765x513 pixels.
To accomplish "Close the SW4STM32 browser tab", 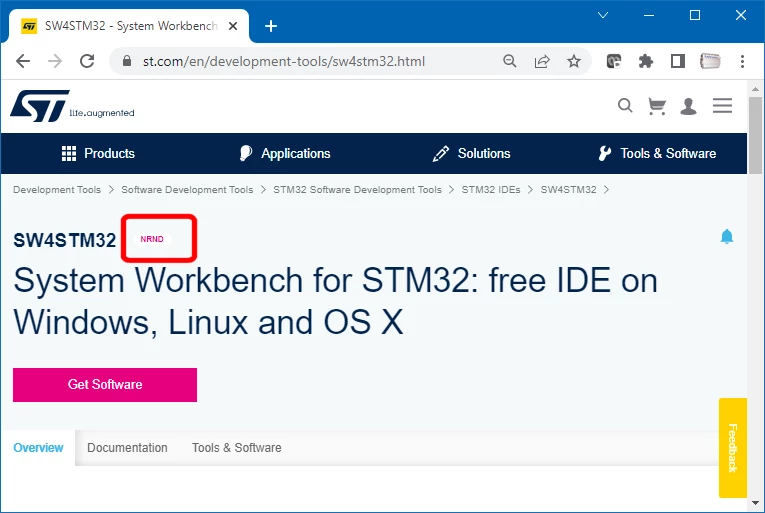I will coord(233,26).
